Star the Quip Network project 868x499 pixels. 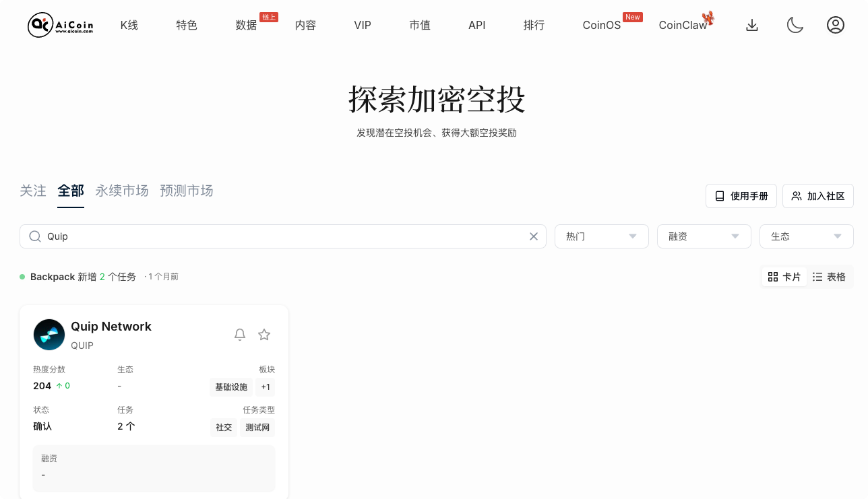point(264,334)
